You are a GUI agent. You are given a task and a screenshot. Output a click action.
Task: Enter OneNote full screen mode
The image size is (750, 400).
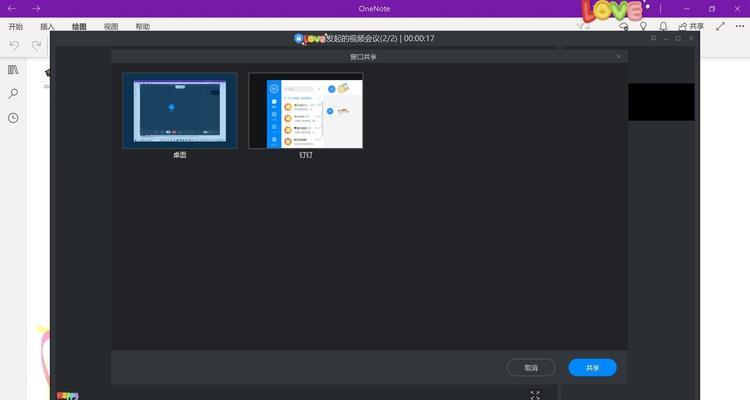click(720, 26)
